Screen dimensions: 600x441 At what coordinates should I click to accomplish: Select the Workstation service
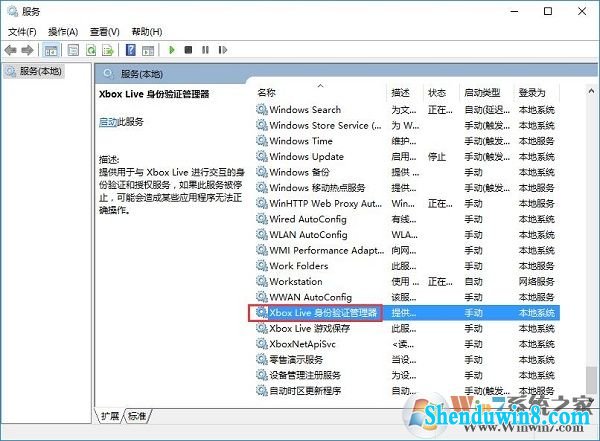click(408, 282)
